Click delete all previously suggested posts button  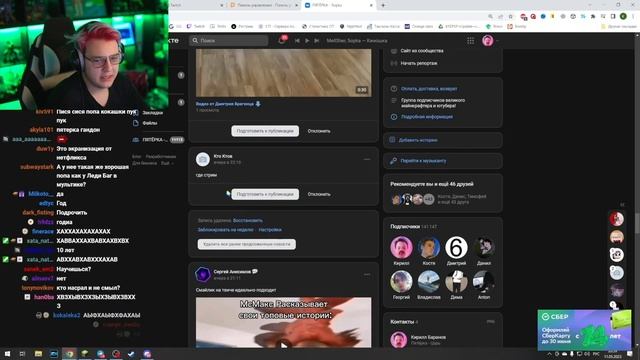tap(247, 244)
